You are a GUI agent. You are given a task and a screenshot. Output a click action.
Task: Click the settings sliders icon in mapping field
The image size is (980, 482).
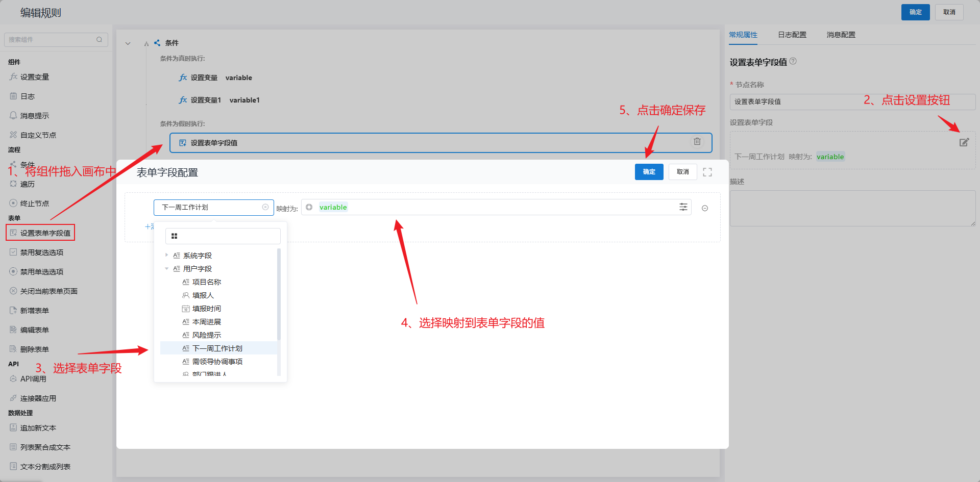(683, 207)
